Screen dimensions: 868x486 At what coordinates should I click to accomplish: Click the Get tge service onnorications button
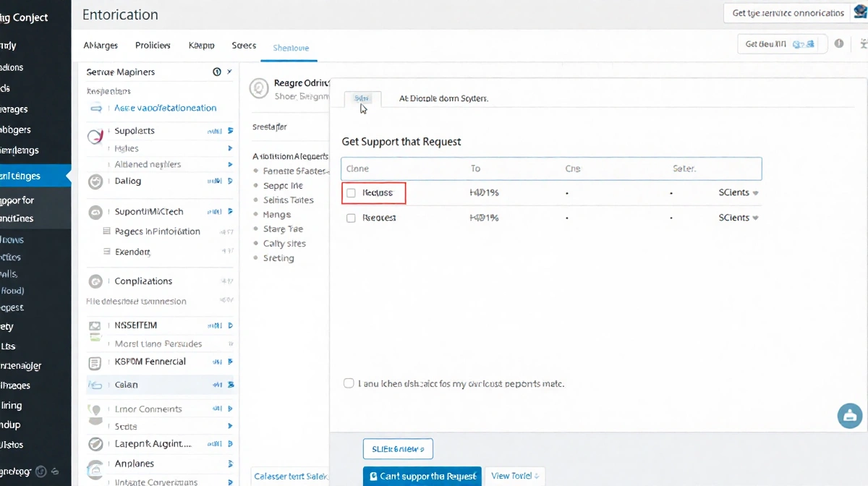point(788,13)
